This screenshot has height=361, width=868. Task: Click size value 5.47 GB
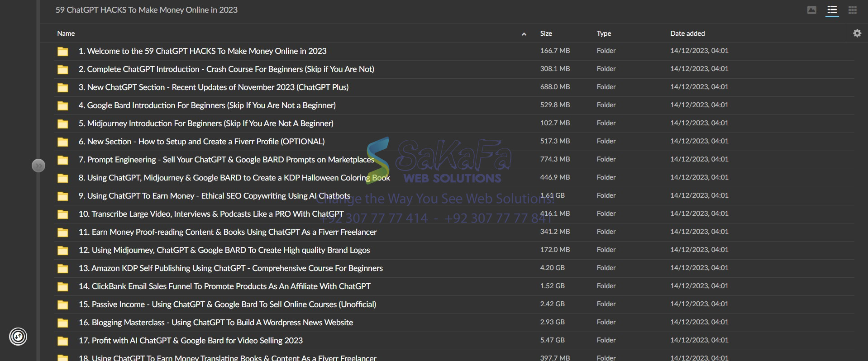pos(552,340)
